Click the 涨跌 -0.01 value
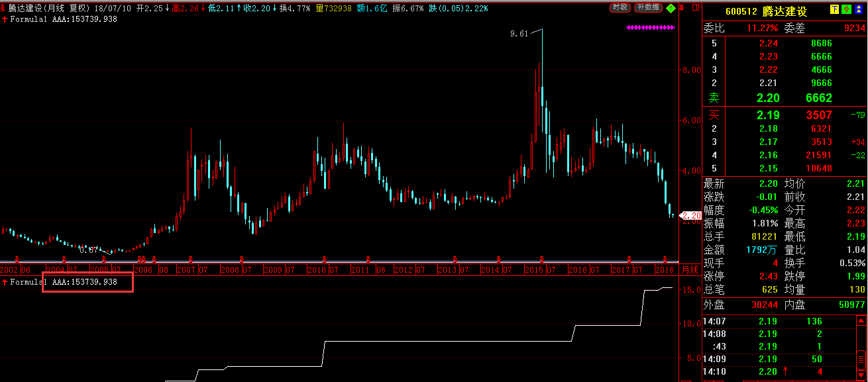868x382 pixels. click(767, 197)
